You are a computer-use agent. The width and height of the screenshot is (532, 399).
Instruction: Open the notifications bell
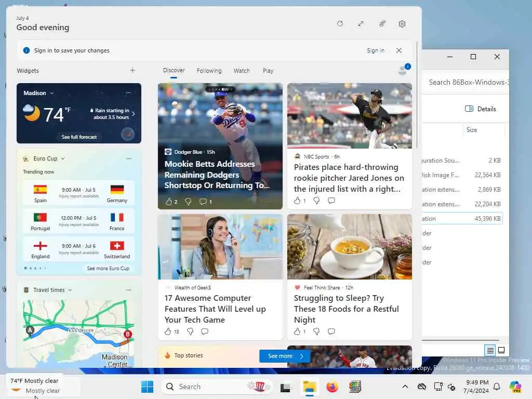coord(497,387)
